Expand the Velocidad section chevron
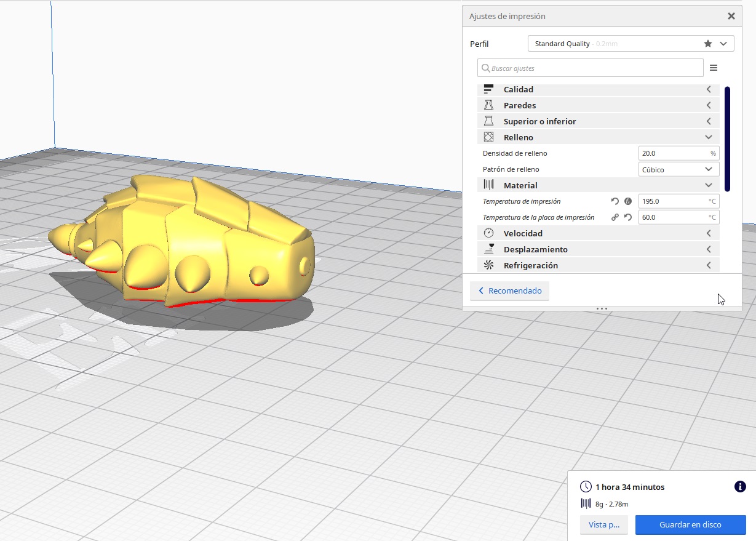The image size is (756, 541). click(x=709, y=233)
